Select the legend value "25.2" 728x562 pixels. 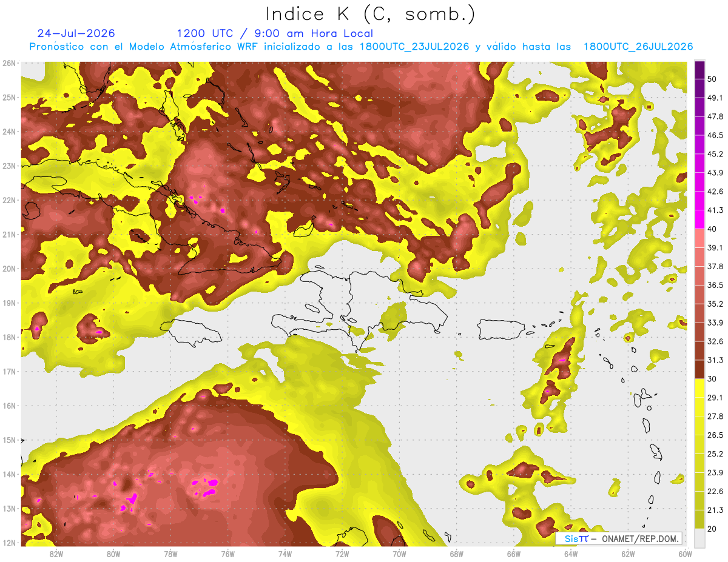click(715, 454)
